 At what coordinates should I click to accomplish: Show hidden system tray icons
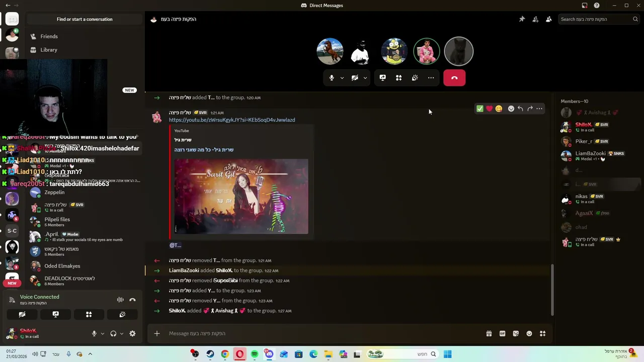click(x=90, y=354)
